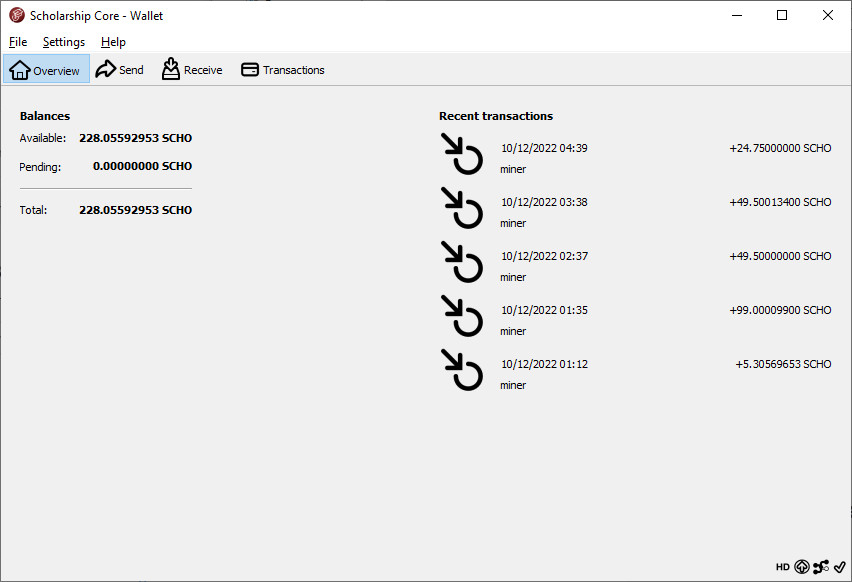The width and height of the screenshot is (852, 582).
Task: Click the Scholarship Core app logo in title bar
Action: coord(17,15)
